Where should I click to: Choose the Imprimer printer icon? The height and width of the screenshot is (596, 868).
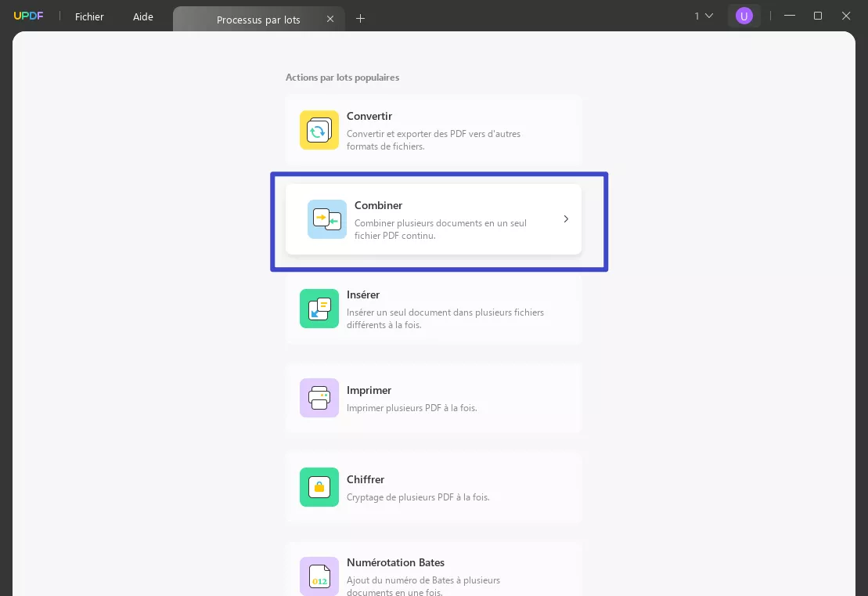click(x=319, y=398)
